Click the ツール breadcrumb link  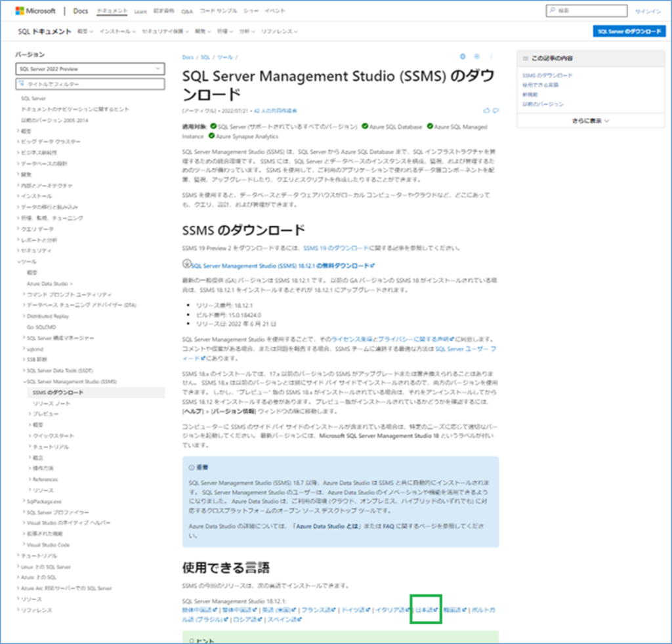click(225, 57)
